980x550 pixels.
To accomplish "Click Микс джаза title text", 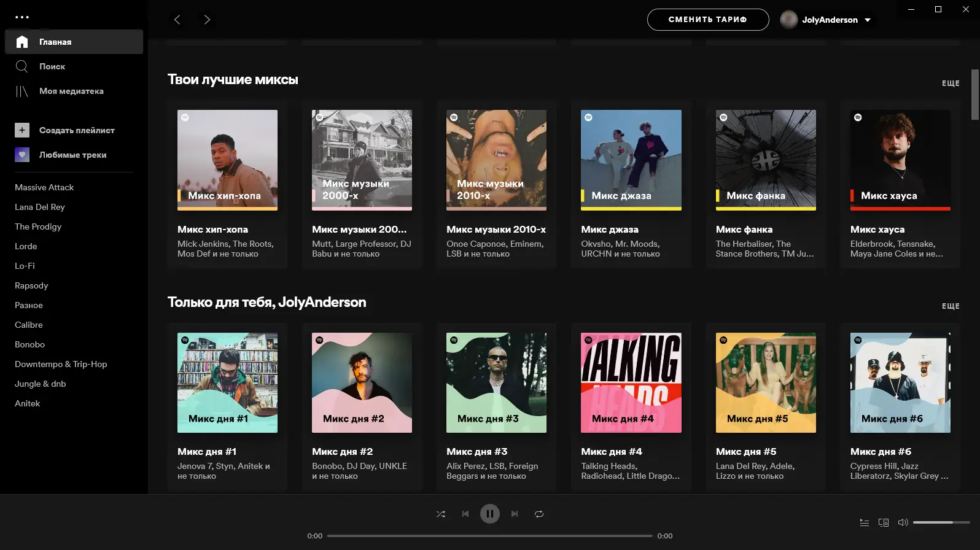I will coord(610,230).
